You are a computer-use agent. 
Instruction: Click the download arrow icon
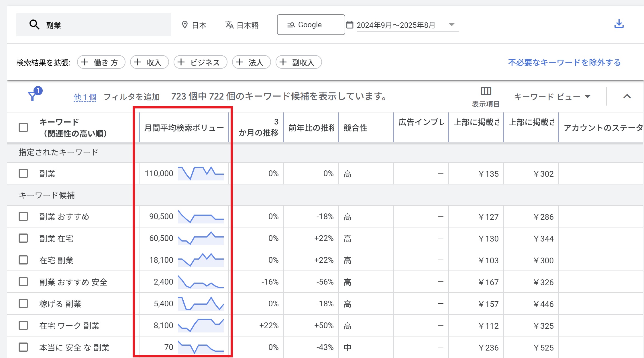619,24
